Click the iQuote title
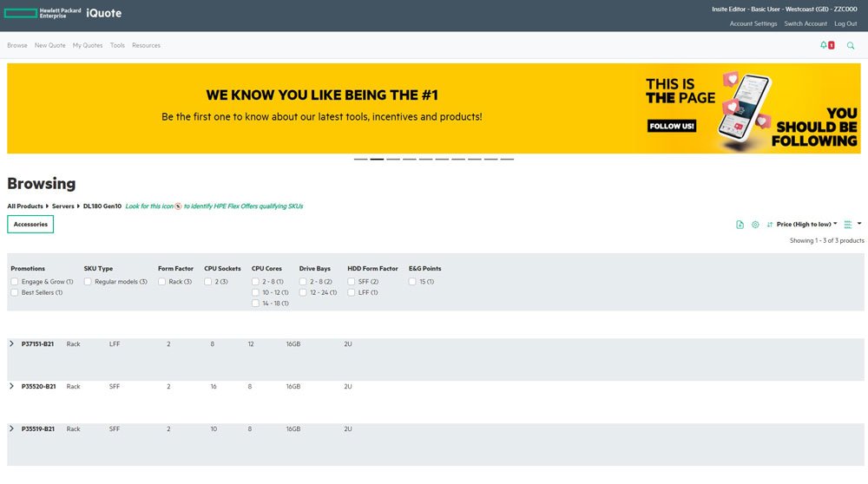 pyautogui.click(x=103, y=13)
